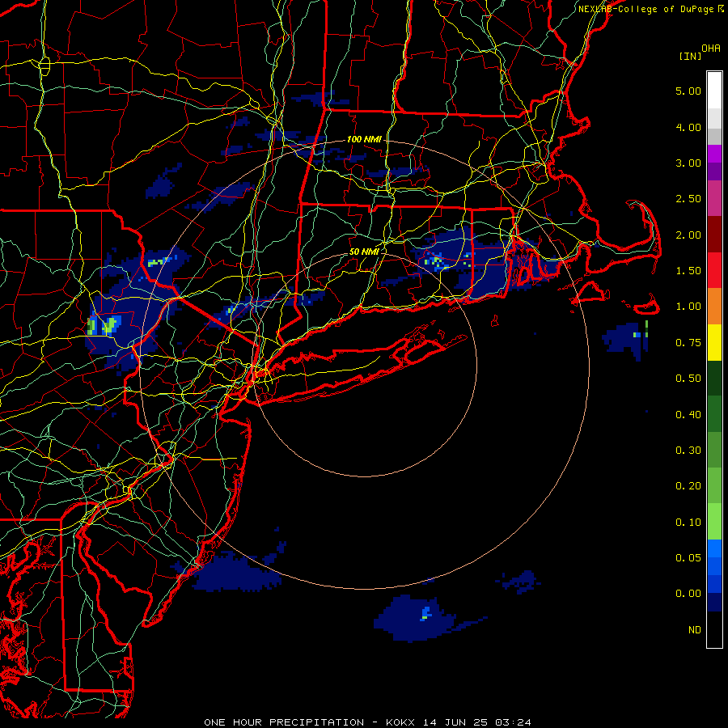The height and width of the screenshot is (728, 728).
Task: Click the dark red 2.00 legend swatch
Action: (x=714, y=235)
